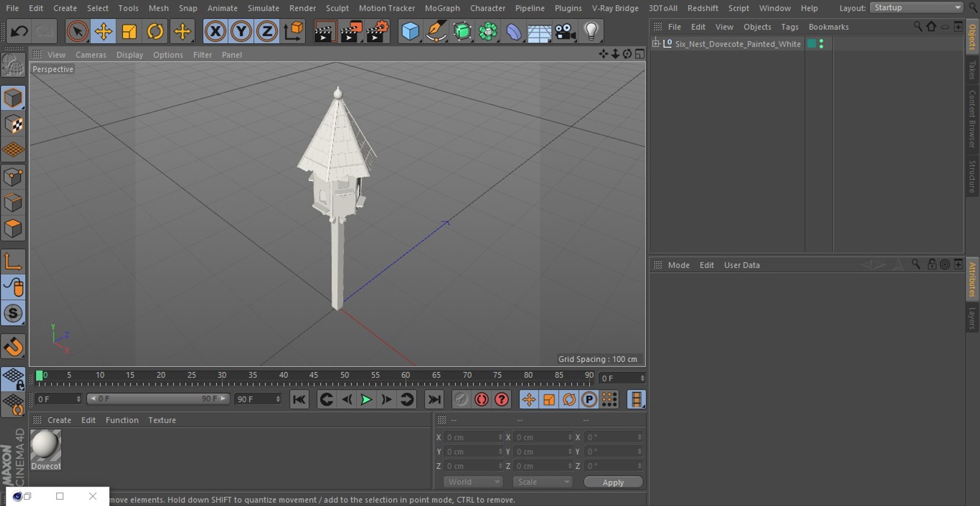Open Object Manager Tags menu

(x=790, y=27)
